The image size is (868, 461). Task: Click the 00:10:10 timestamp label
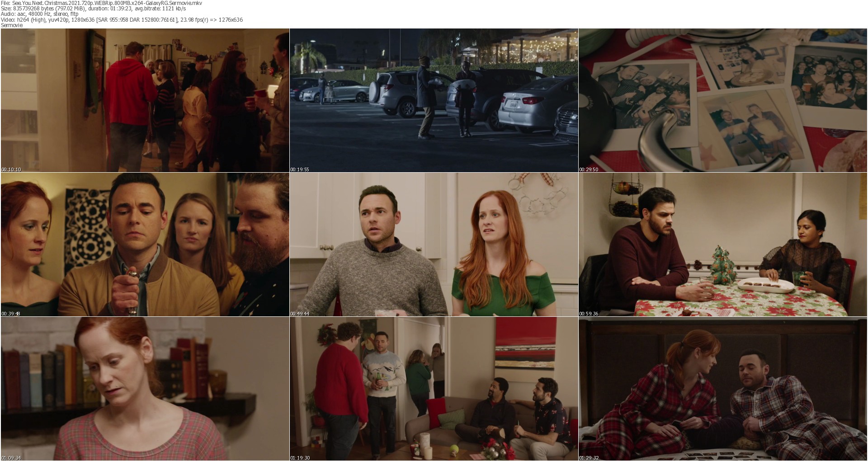(11, 169)
